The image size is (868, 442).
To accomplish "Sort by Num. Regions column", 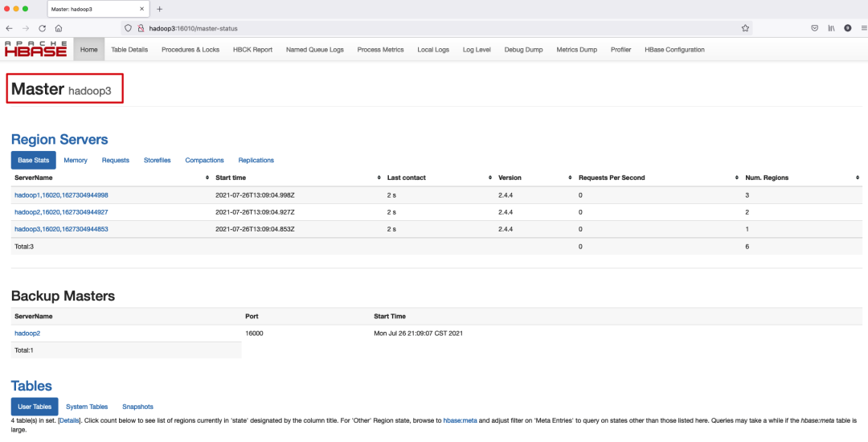I will click(858, 178).
